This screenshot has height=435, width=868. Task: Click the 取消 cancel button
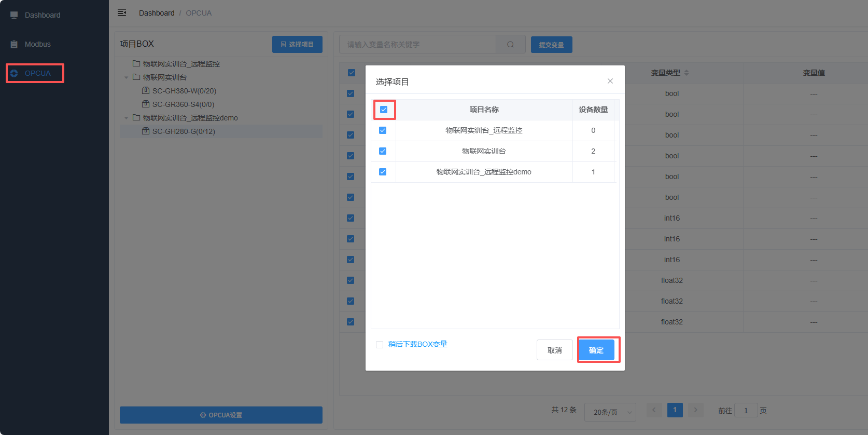coord(554,350)
